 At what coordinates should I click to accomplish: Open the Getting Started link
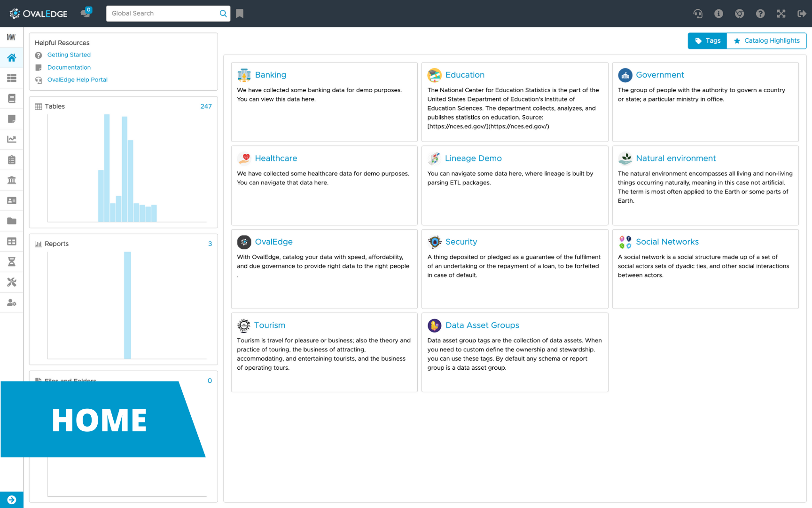tap(69, 55)
